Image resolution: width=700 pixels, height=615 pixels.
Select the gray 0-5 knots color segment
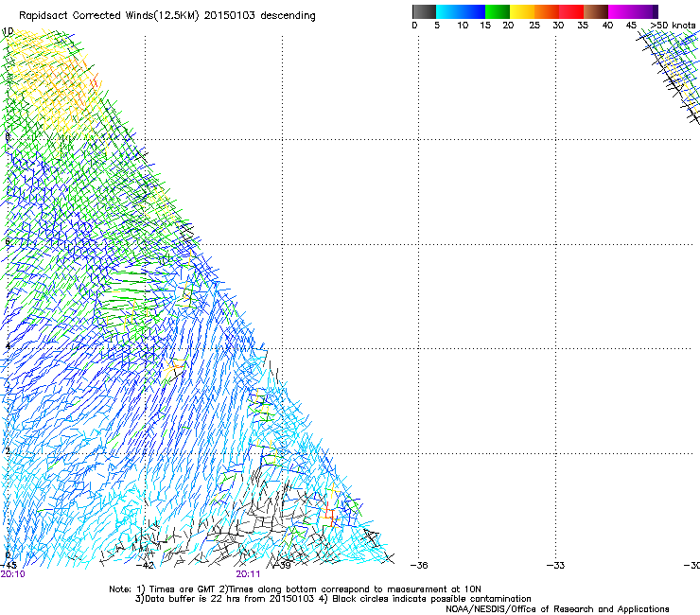click(424, 11)
